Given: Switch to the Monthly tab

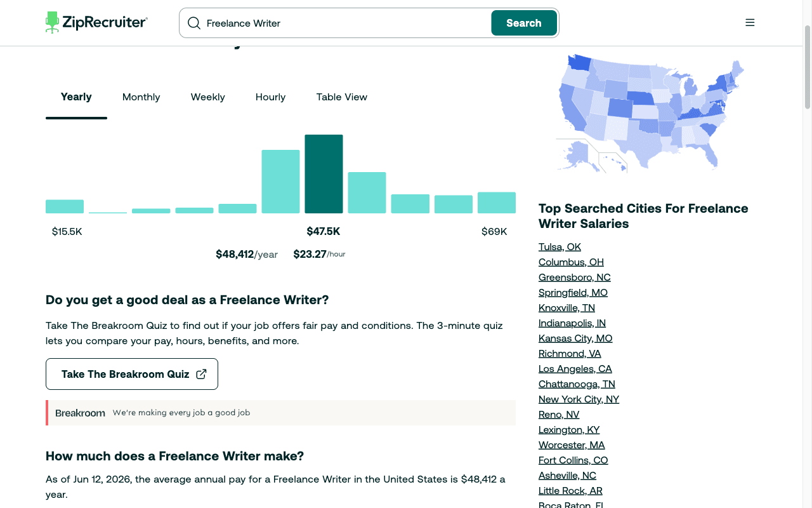Looking at the screenshot, I should 141,97.
